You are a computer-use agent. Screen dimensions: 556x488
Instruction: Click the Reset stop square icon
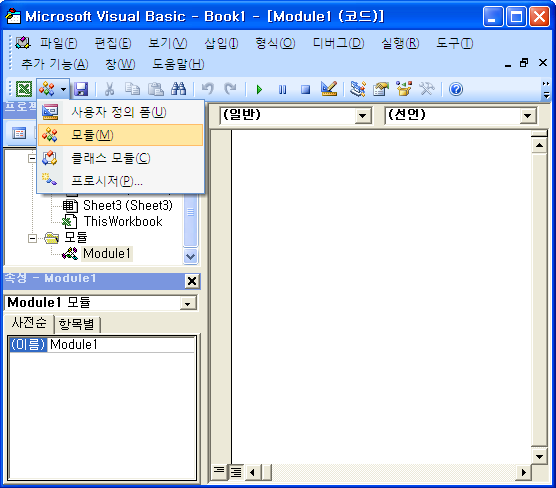(305, 89)
